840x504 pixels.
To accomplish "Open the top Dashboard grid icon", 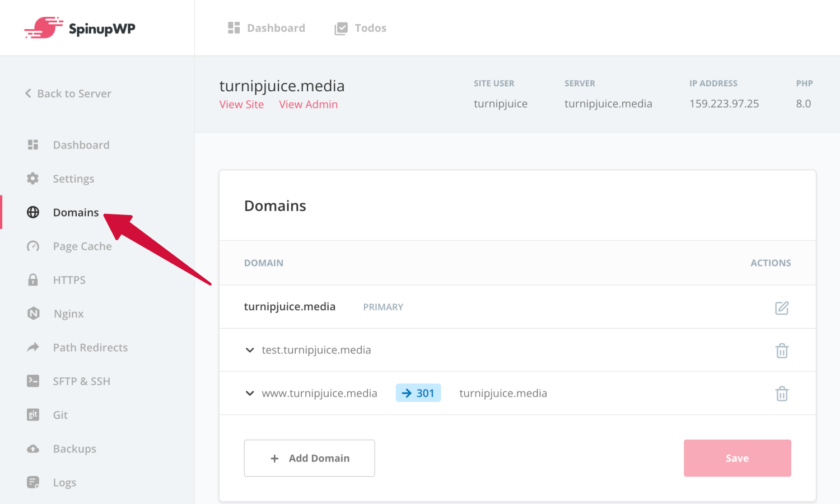I will pyautogui.click(x=234, y=28).
